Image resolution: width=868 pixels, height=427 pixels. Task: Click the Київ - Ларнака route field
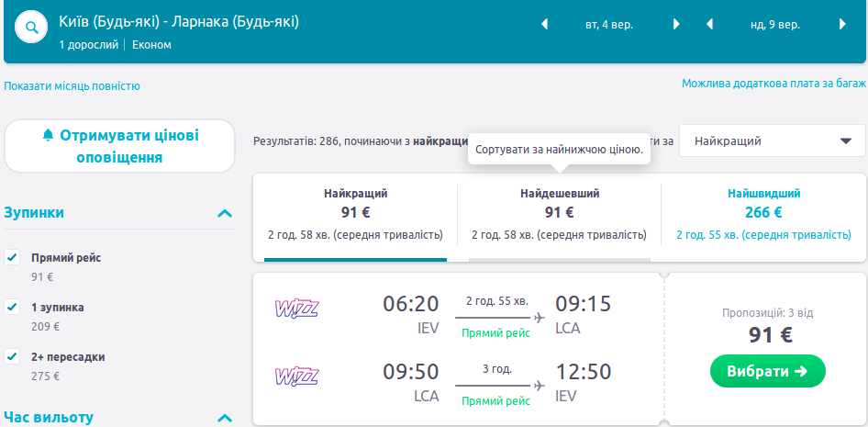coord(179,22)
